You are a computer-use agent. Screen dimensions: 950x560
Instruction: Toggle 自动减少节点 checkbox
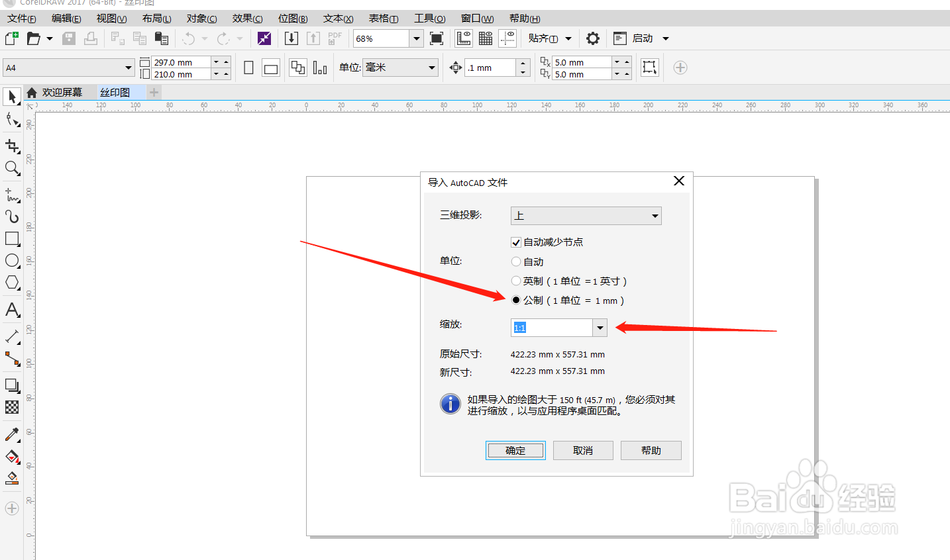(x=516, y=242)
